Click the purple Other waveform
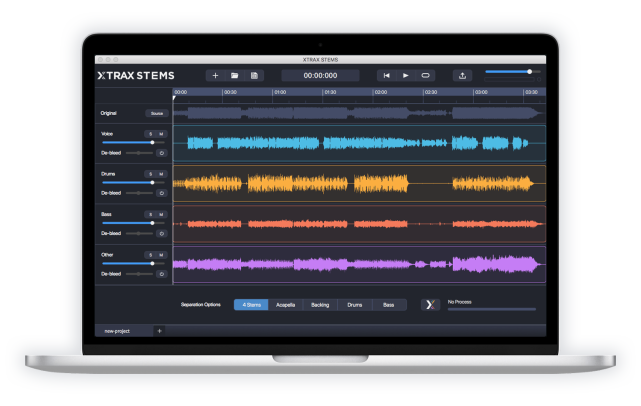The height and width of the screenshot is (406, 641). [359, 265]
